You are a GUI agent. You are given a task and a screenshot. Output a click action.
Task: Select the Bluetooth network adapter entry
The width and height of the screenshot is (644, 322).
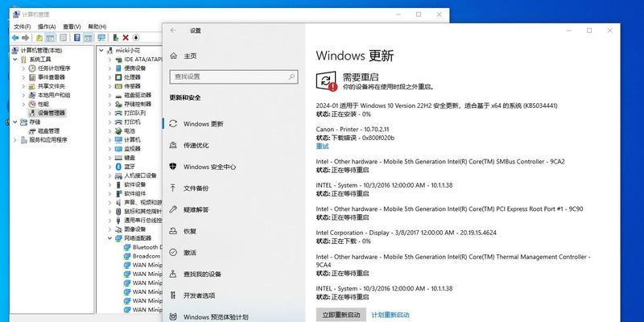[x=147, y=247]
